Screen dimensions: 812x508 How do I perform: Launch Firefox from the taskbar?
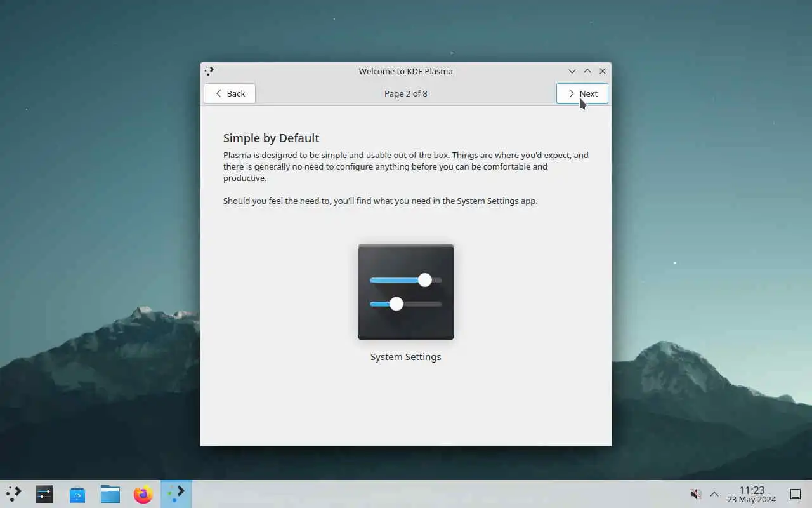(143, 494)
